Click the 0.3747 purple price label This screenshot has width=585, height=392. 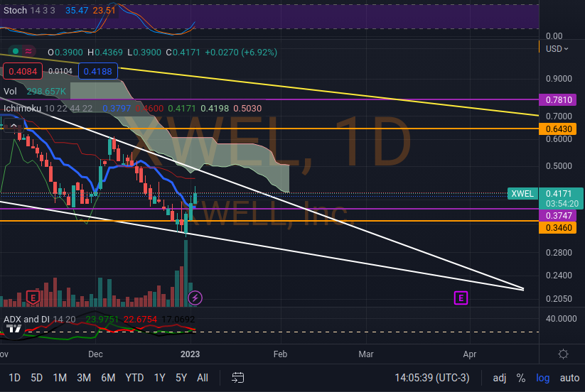point(557,215)
